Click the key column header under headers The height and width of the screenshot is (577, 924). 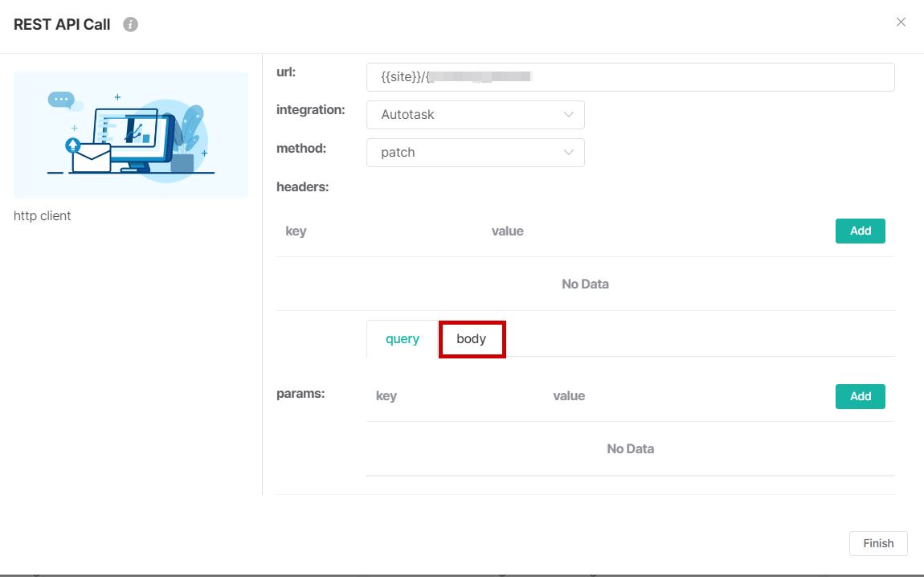click(296, 231)
